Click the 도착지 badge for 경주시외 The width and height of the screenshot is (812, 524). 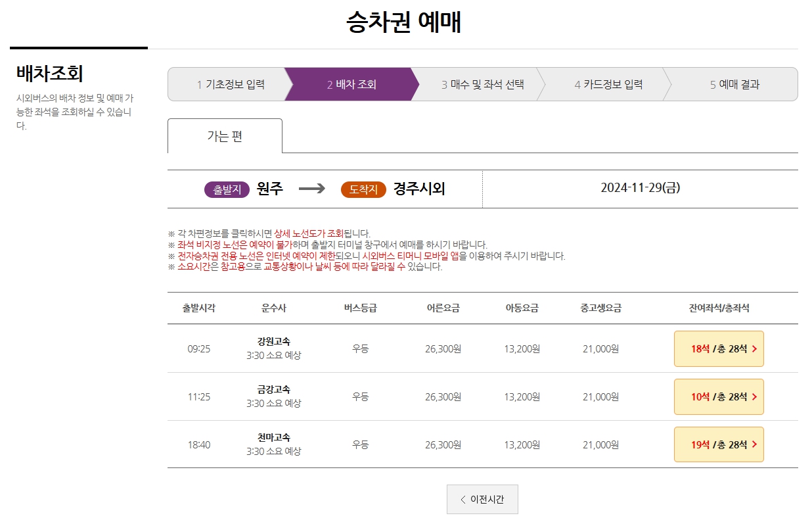click(x=363, y=188)
